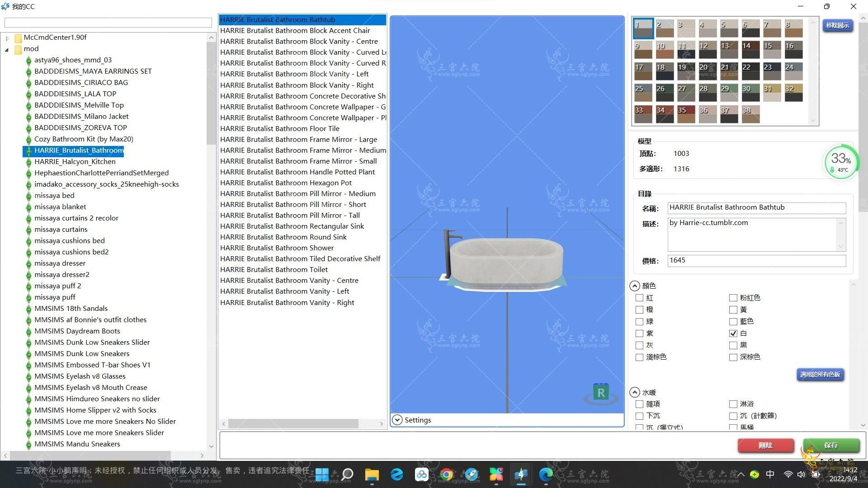Click down arrow of description box scrollbar
Image resolution: width=868 pixels, height=488 pixels.
pos(841,247)
